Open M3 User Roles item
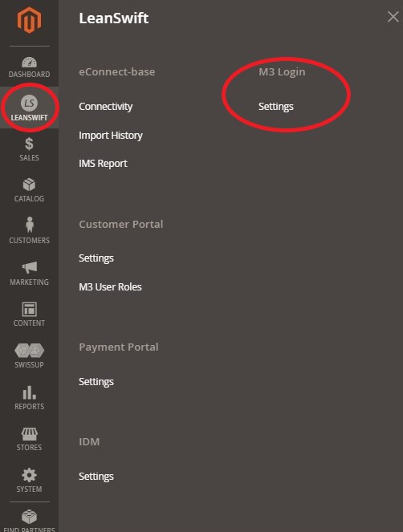The height and width of the screenshot is (532, 403). [x=110, y=287]
